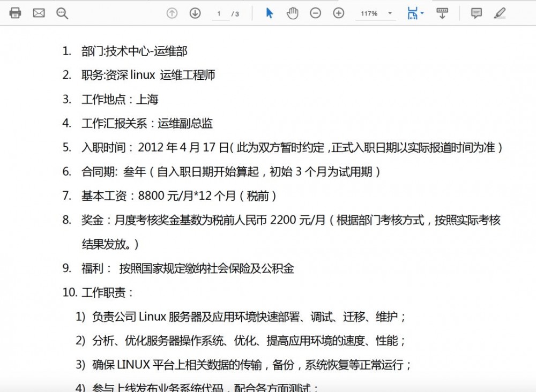
Task: Click the Find/search magnifier icon
Action: [62, 13]
